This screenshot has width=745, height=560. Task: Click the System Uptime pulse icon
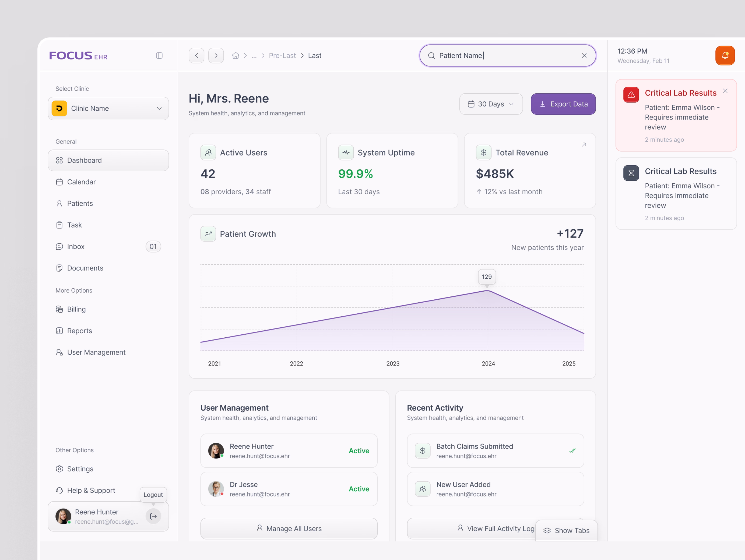coord(346,153)
